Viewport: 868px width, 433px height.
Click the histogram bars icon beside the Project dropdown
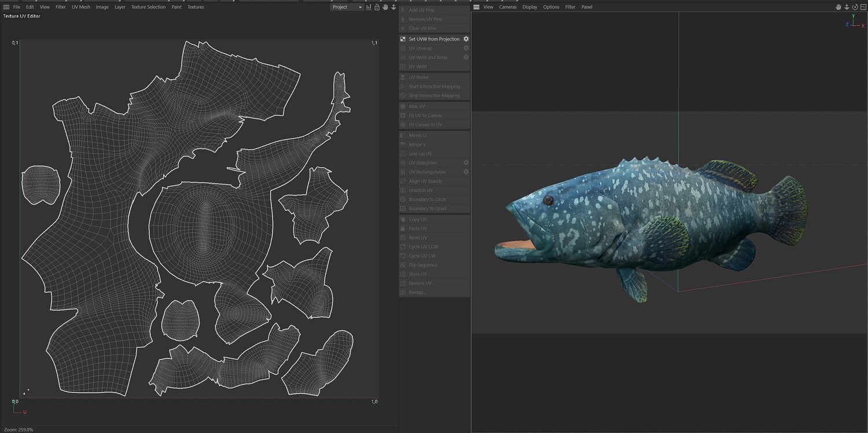(x=369, y=7)
